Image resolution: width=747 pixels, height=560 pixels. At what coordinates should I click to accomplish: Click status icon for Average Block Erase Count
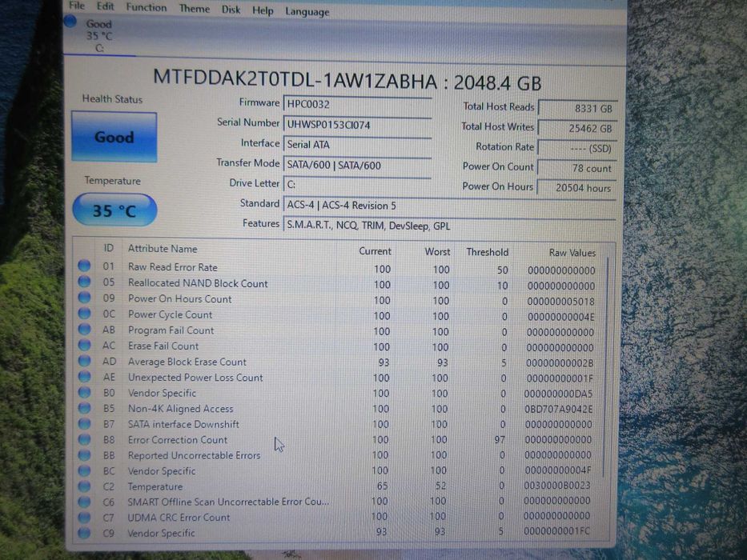(x=84, y=361)
